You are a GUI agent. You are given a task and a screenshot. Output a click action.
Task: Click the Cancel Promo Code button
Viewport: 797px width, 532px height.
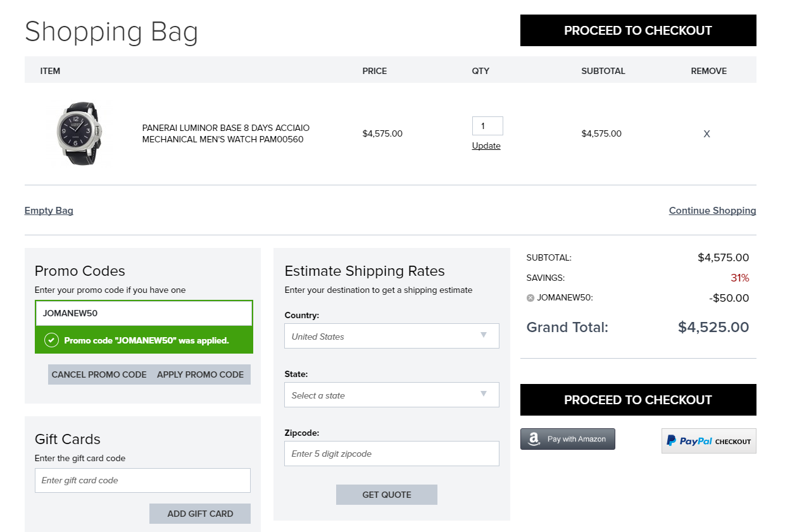pyautogui.click(x=99, y=374)
